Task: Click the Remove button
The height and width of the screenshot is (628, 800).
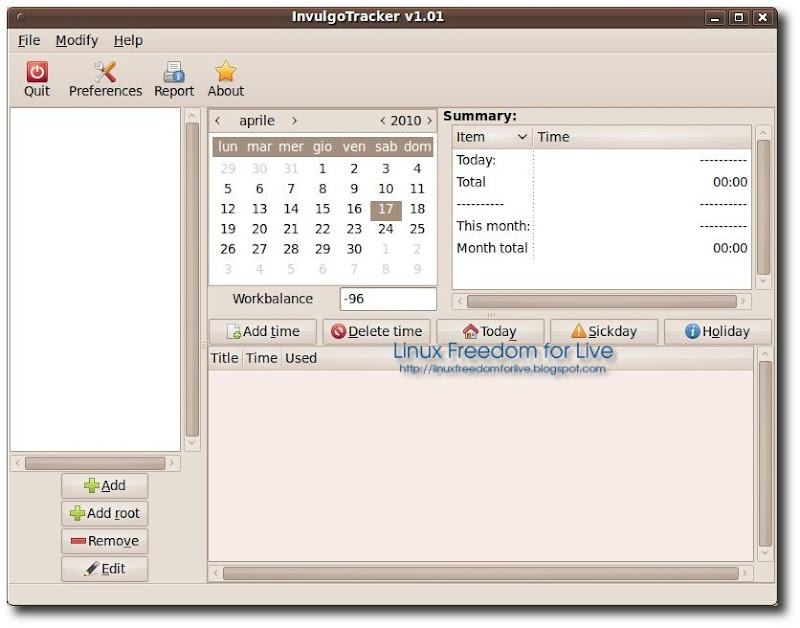Action: coord(105,541)
